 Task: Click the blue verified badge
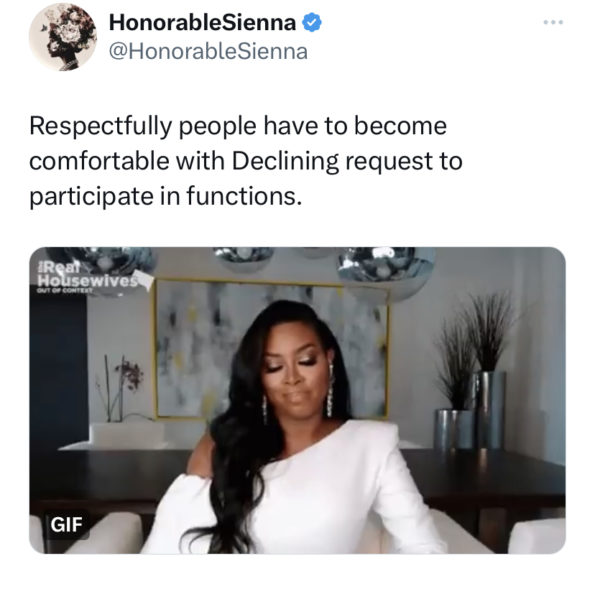point(312,22)
